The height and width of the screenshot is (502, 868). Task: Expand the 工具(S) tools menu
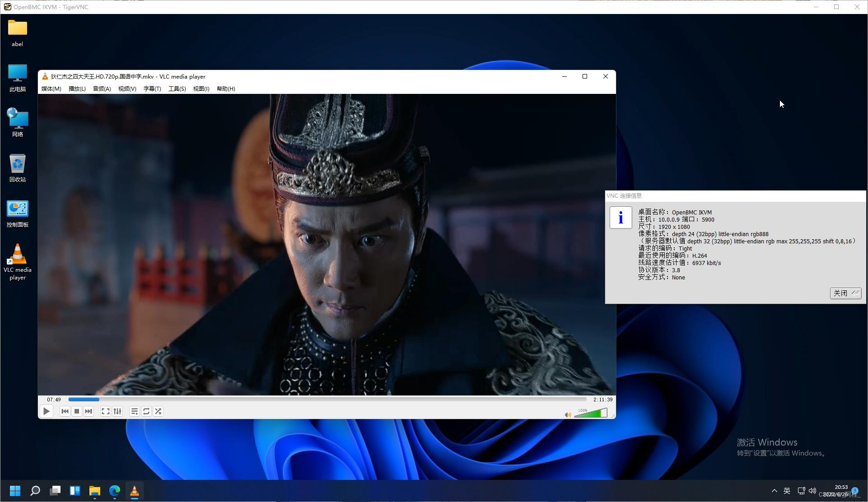[177, 89]
